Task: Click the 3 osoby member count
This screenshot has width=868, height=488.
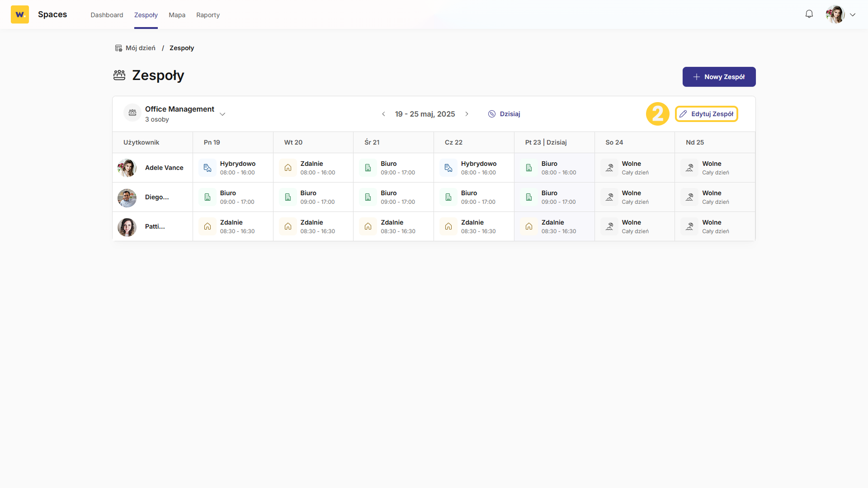Action: (x=157, y=119)
